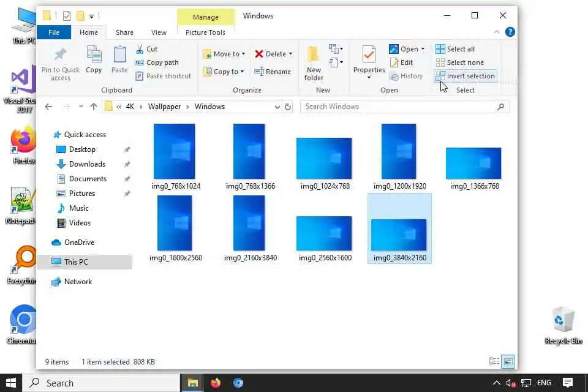Click Pin to Quick access icon

60,55
